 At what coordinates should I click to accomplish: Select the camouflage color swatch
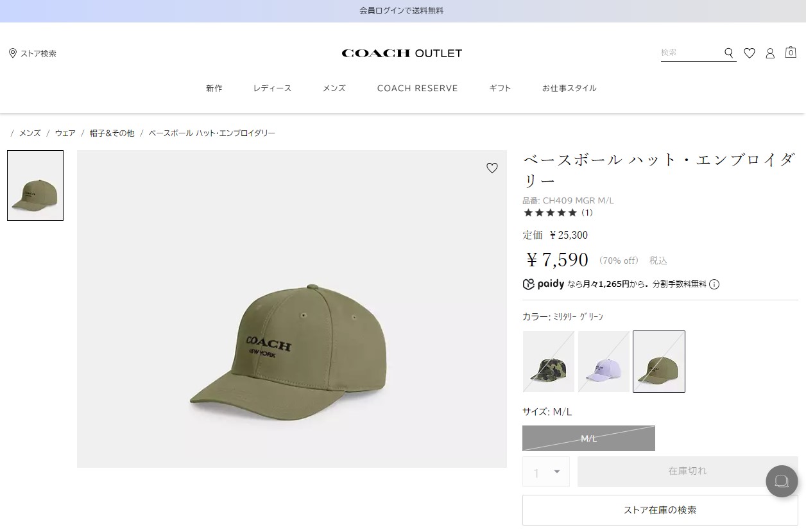click(549, 361)
